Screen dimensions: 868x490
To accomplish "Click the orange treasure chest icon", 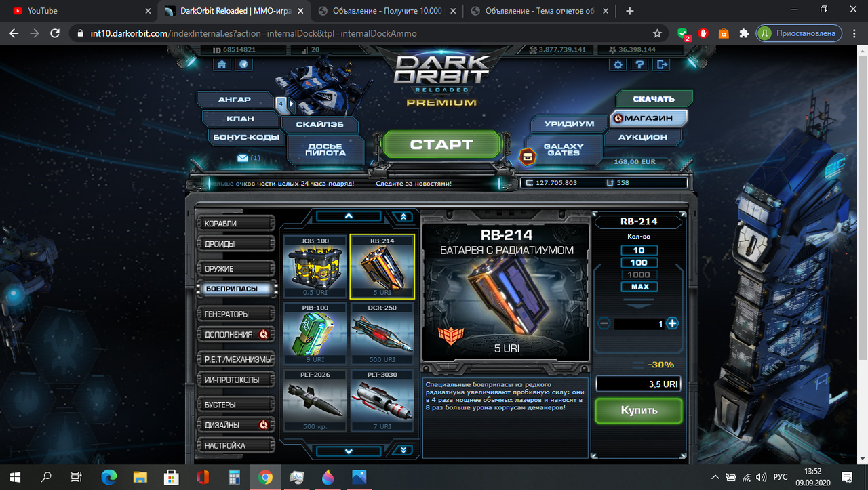I will tap(528, 157).
